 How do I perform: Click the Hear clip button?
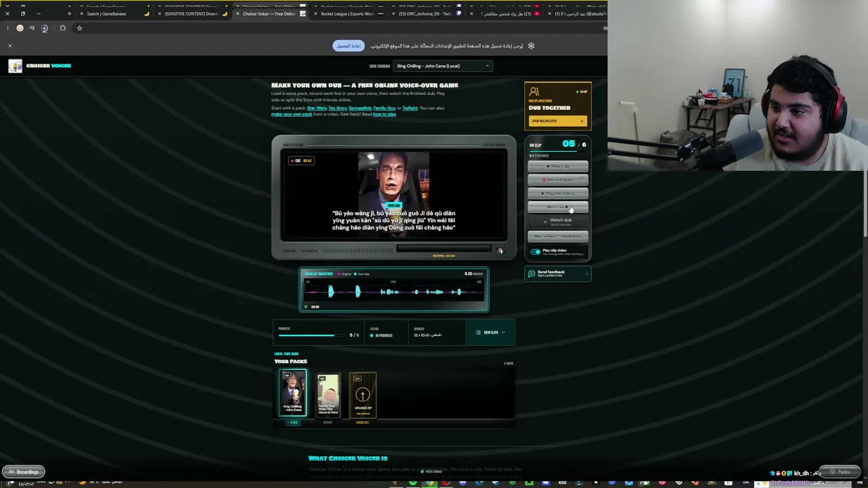coord(558,166)
